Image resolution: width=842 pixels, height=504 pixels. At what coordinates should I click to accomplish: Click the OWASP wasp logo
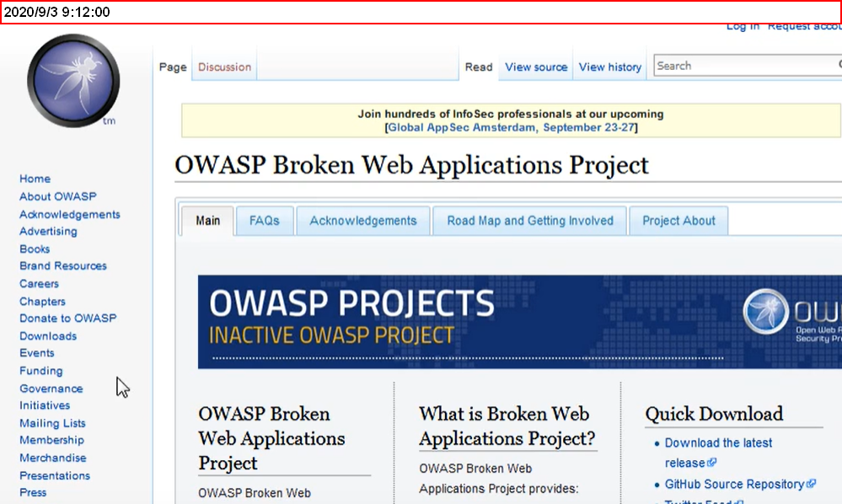(x=73, y=81)
